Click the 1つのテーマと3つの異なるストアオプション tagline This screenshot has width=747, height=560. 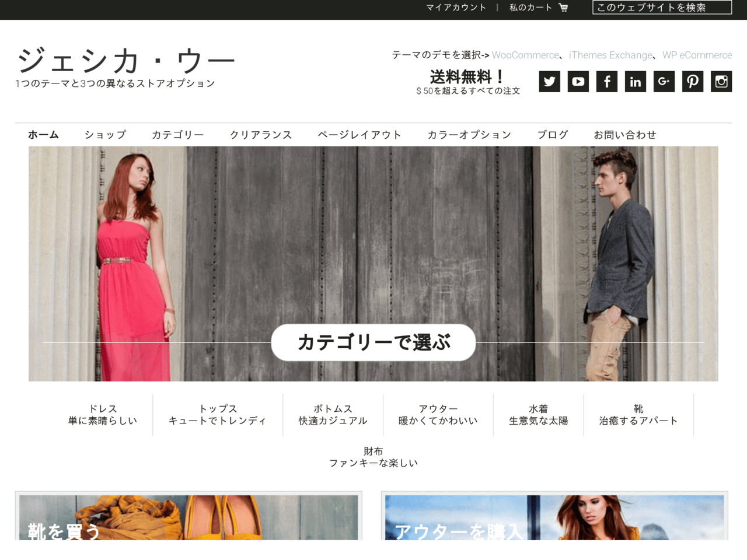[x=116, y=83]
